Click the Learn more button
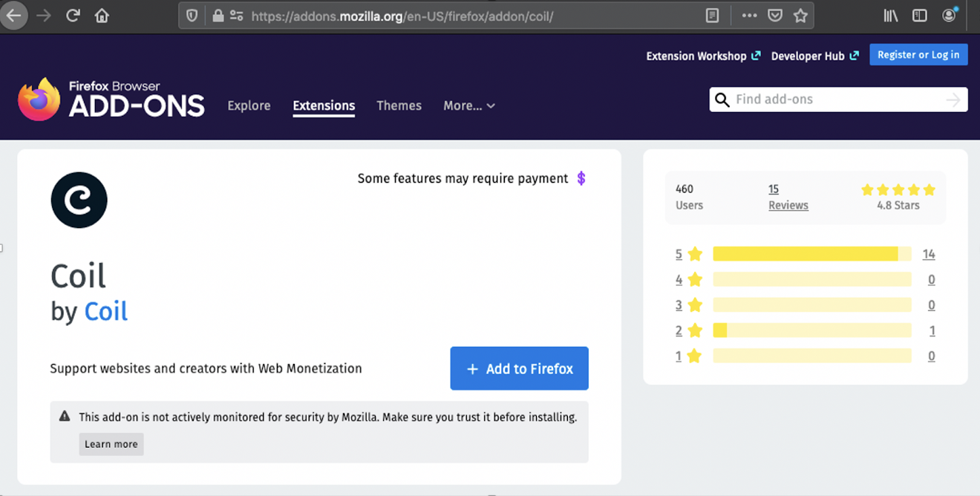 111,444
